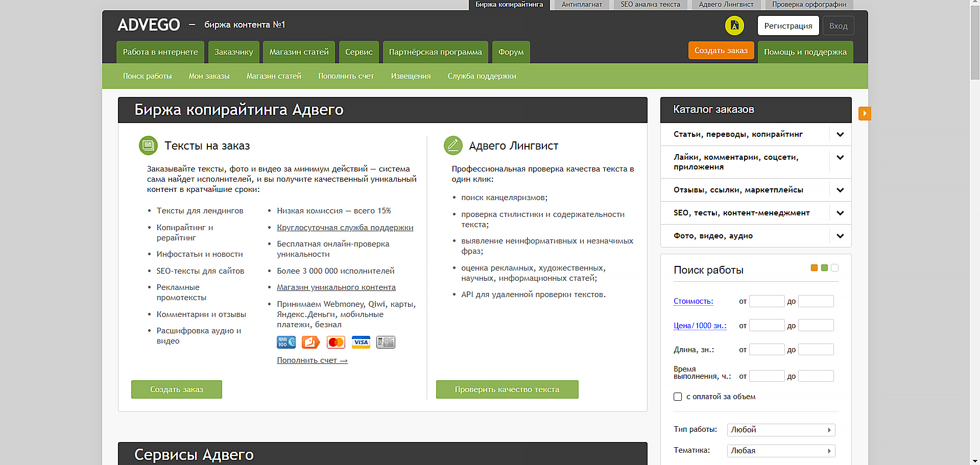Screen dimensions: 980x465
Task: Focus the Цена/1000 зн. от field
Action: coord(767,325)
